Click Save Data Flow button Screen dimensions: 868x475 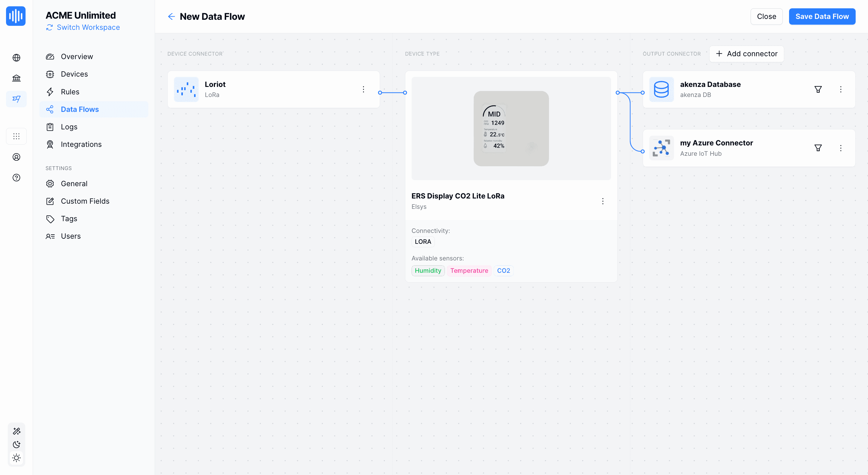pos(822,17)
